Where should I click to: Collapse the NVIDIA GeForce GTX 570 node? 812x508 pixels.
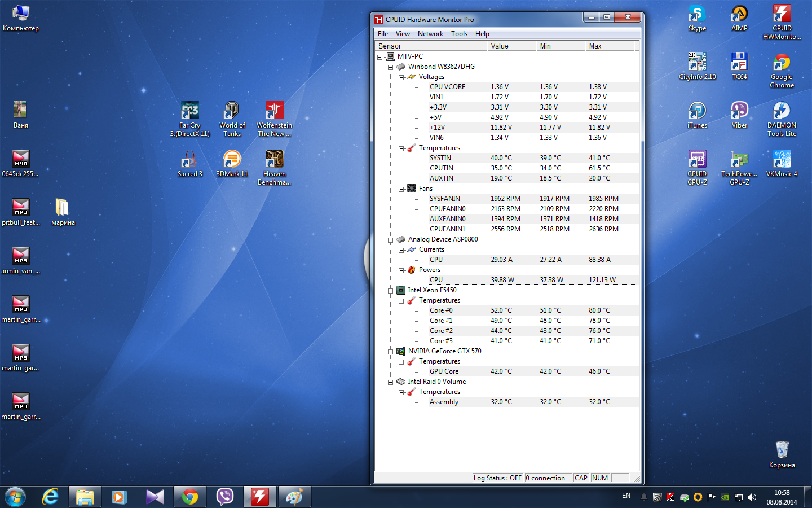point(390,352)
